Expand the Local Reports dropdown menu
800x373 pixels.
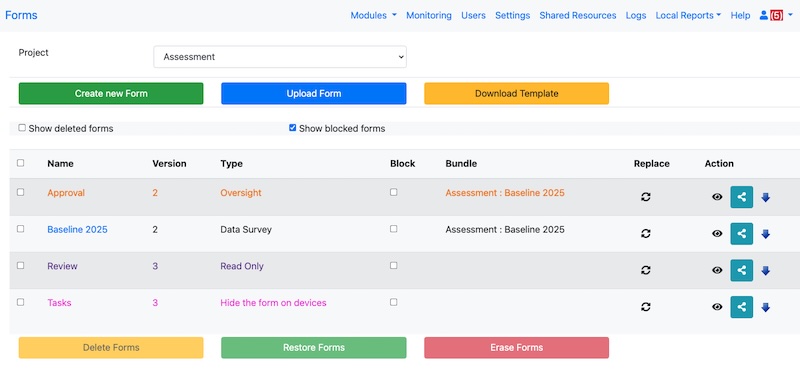coord(688,15)
